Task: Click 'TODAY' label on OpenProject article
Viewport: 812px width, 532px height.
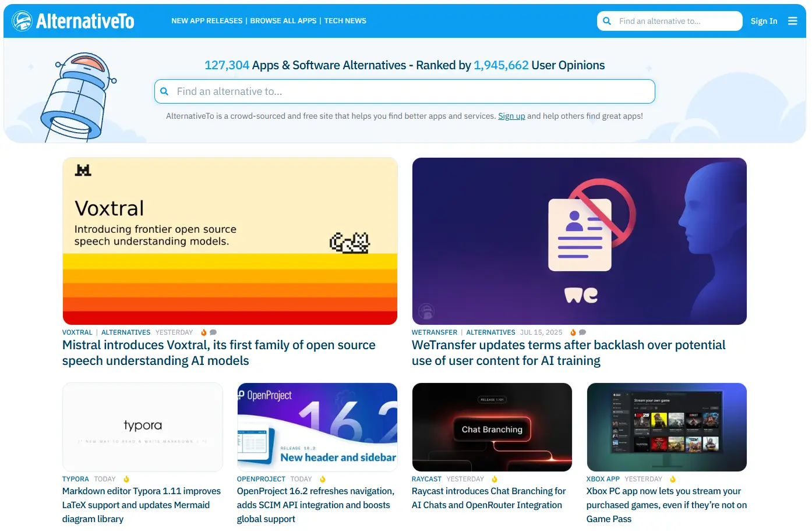Action: (301, 479)
